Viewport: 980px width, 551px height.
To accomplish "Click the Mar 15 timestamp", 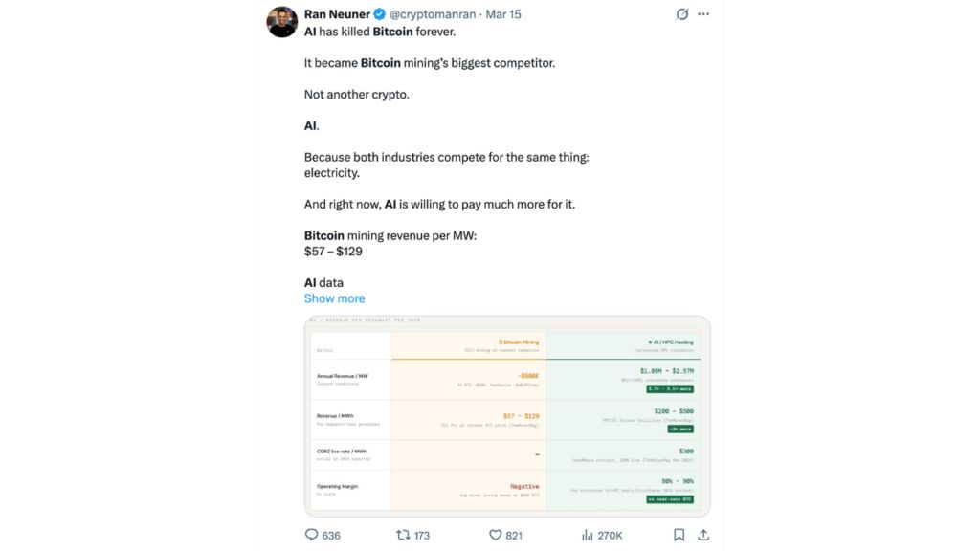I will (x=503, y=14).
